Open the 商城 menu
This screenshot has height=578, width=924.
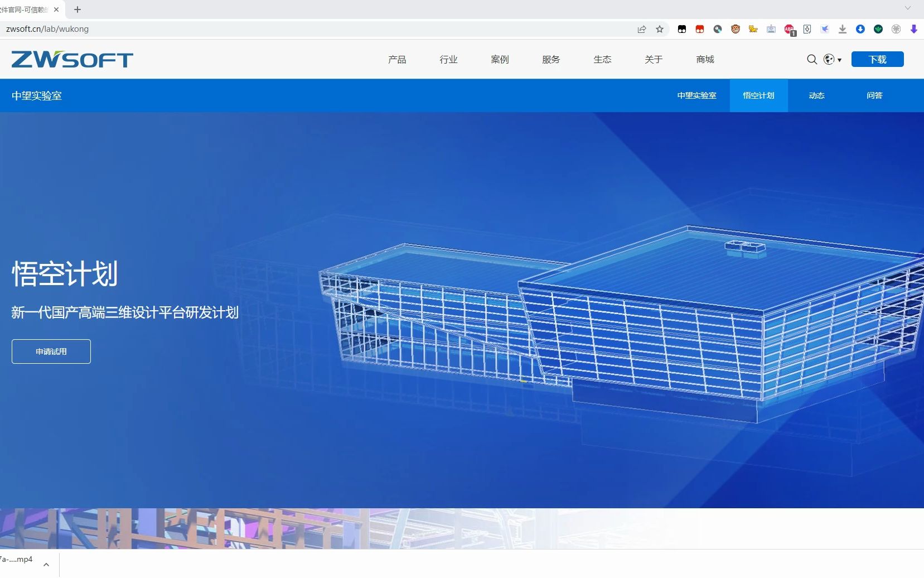click(x=705, y=59)
